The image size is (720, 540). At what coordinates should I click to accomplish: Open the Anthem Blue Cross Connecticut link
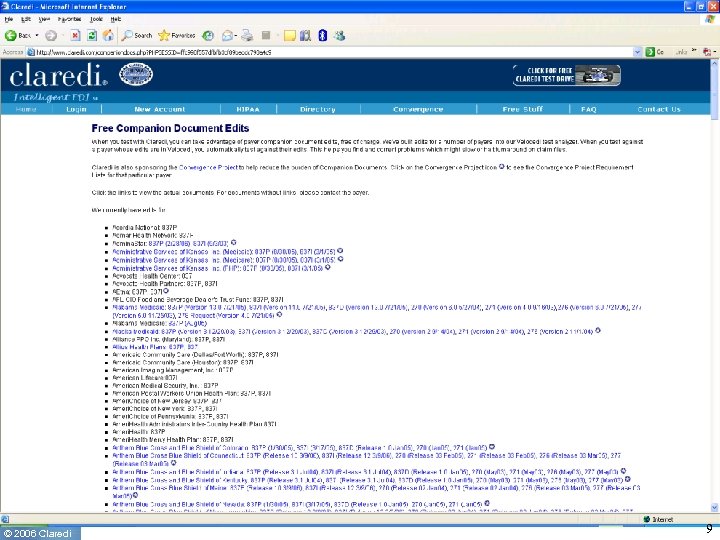coord(366,459)
